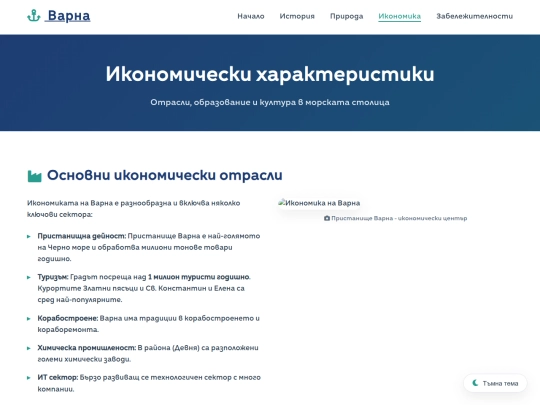Click the bold text Химическа промишленост
Image resolution: width=540 pixels, height=405 pixels.
coord(86,348)
